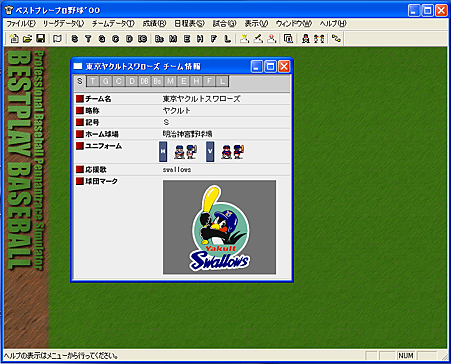The height and width of the screenshot is (364, 451).
Task: Click the home stadium value 明治神宮野球場
Action: [x=187, y=134]
